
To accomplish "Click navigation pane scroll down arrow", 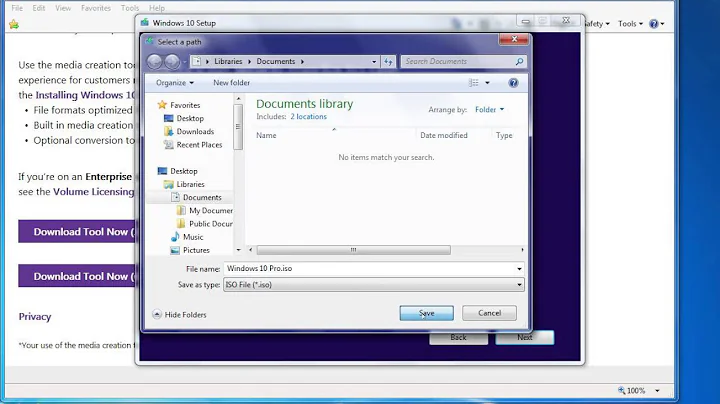I will tap(238, 250).
